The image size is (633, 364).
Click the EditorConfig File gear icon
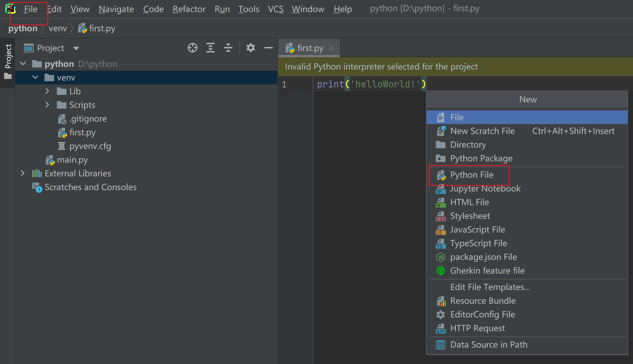pos(441,314)
